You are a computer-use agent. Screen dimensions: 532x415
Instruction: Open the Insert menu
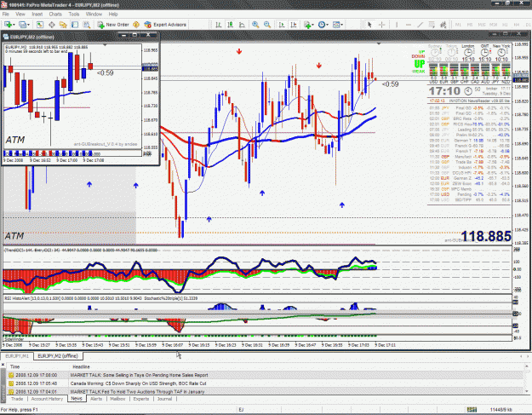pyautogui.click(x=37, y=14)
